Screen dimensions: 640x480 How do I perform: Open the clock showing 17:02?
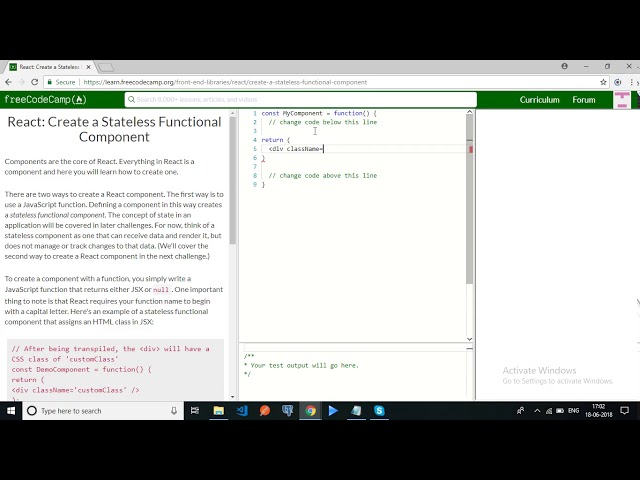598,411
